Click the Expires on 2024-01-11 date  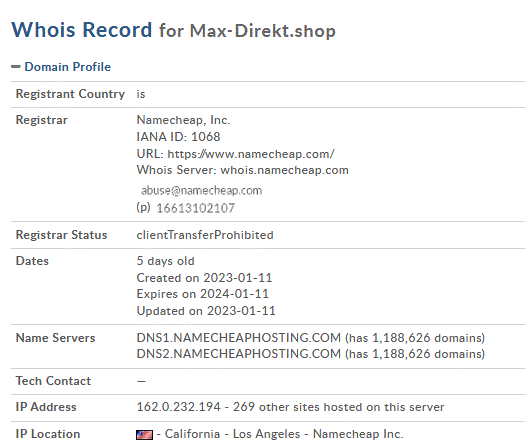point(203,294)
